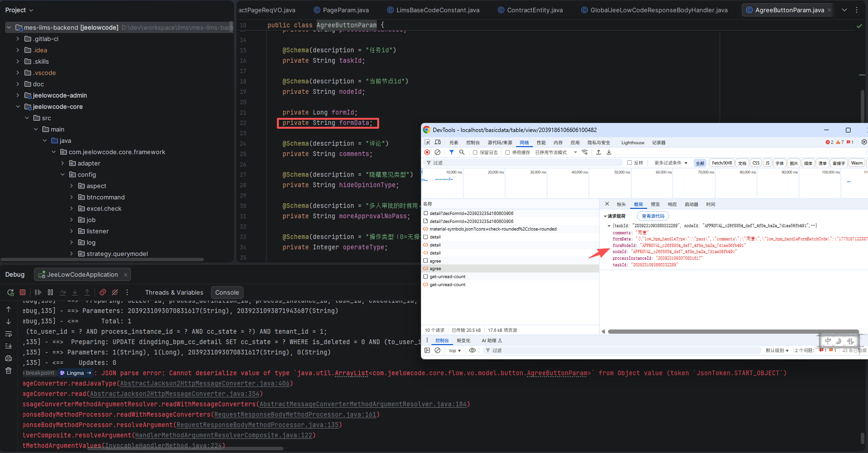
Task: Clear the console with the trash icon
Action: tap(8, 371)
